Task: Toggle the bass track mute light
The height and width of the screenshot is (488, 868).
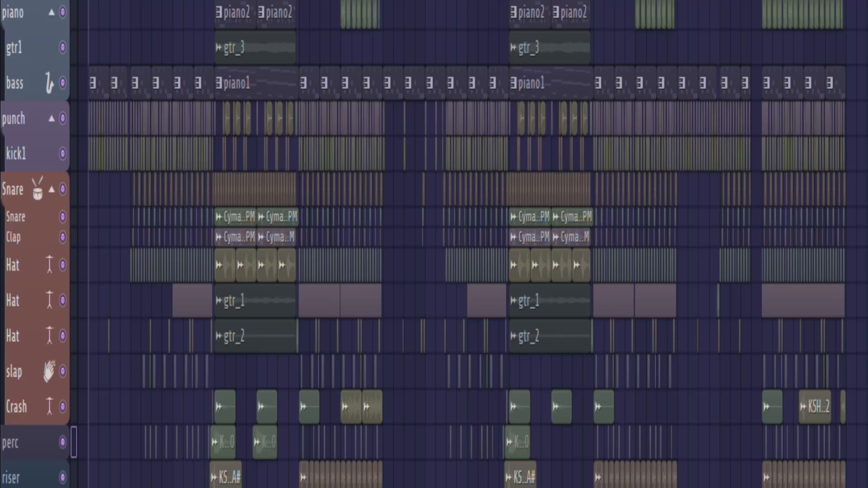Action: pos(63,83)
